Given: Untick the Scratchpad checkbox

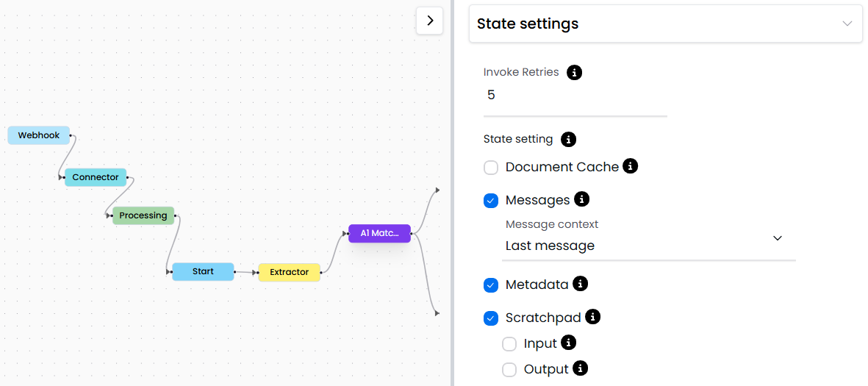Looking at the screenshot, I should [x=491, y=318].
